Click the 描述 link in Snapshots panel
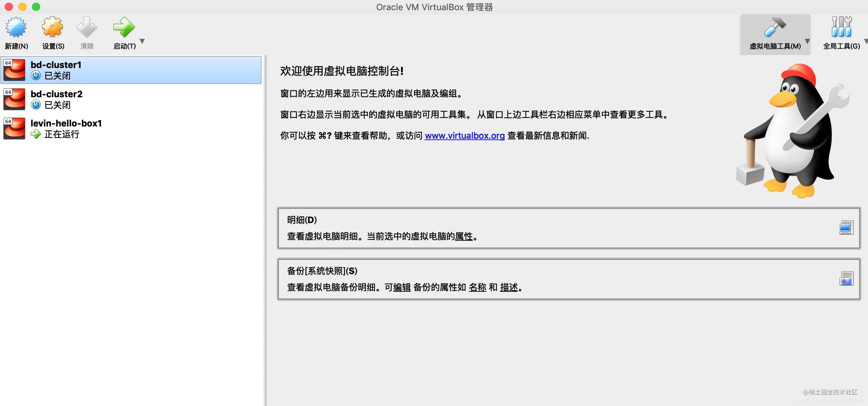The height and width of the screenshot is (406, 868). pos(509,287)
